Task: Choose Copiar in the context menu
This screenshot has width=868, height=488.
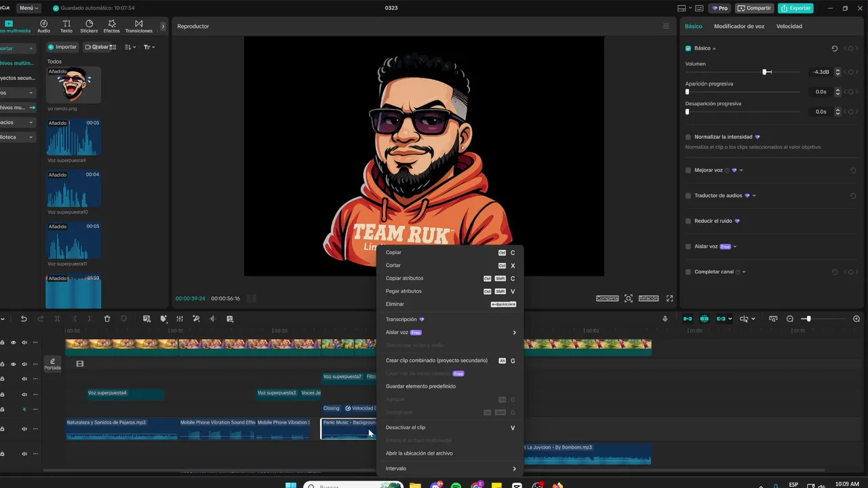Action: [450, 252]
